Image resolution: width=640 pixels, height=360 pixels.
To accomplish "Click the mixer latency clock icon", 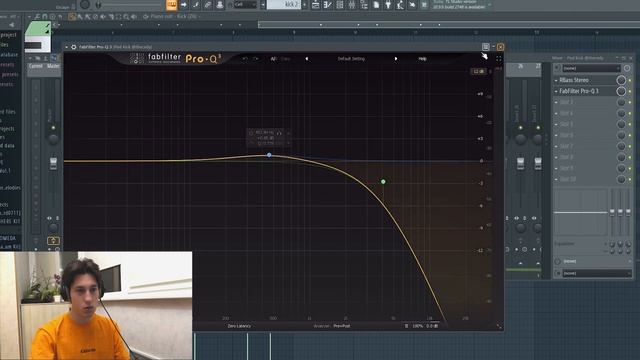I will point(627,68).
